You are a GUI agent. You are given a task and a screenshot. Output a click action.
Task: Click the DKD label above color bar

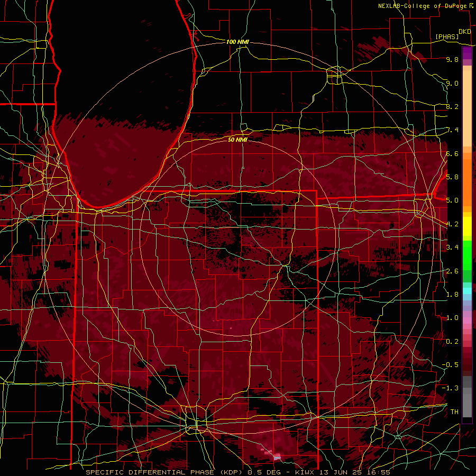point(465,32)
